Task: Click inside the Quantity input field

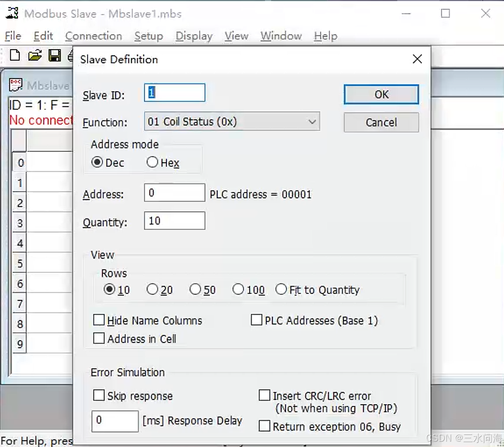Action: [174, 220]
